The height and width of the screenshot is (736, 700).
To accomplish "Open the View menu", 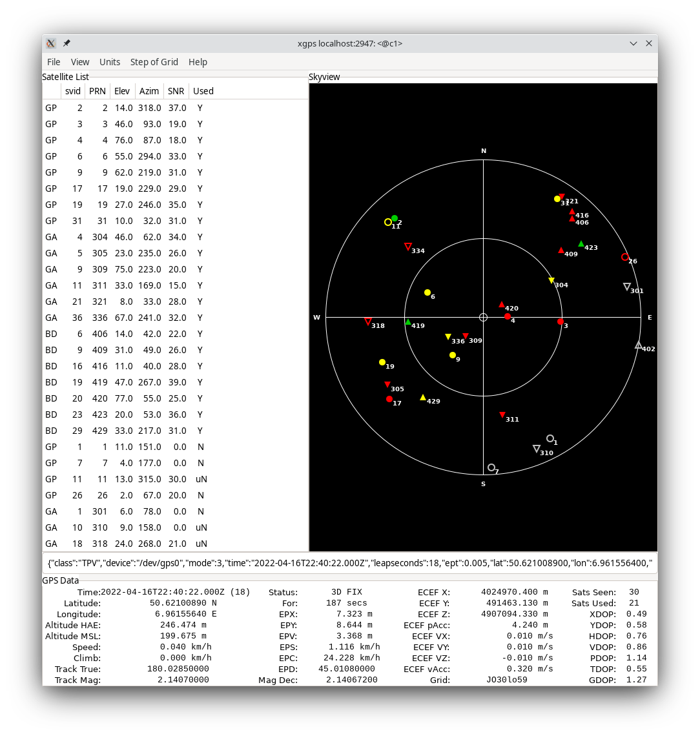I will [x=80, y=62].
